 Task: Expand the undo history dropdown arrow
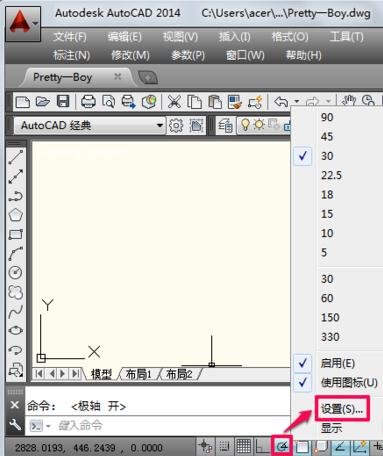pyautogui.click(x=296, y=101)
